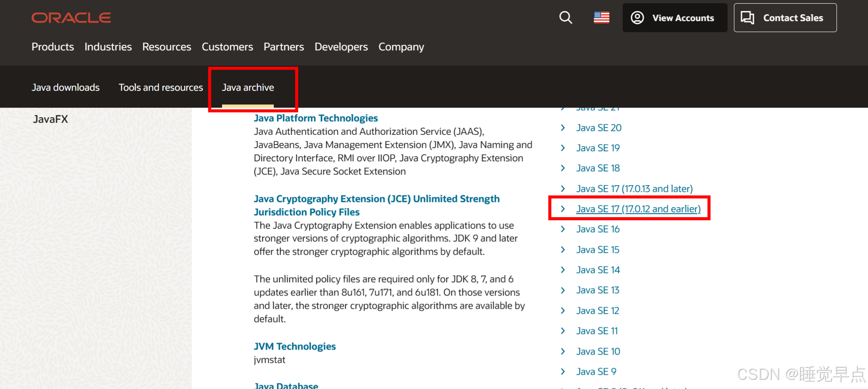Click chevron beside Java SE 9
This screenshot has width=868, height=389.
[563, 372]
